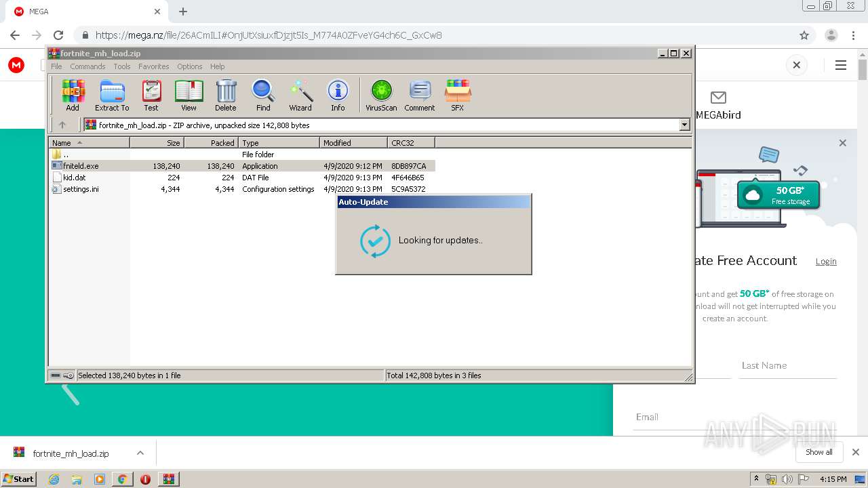Screen dimensions: 868x488
Task: Click the Login link
Action: click(826, 262)
